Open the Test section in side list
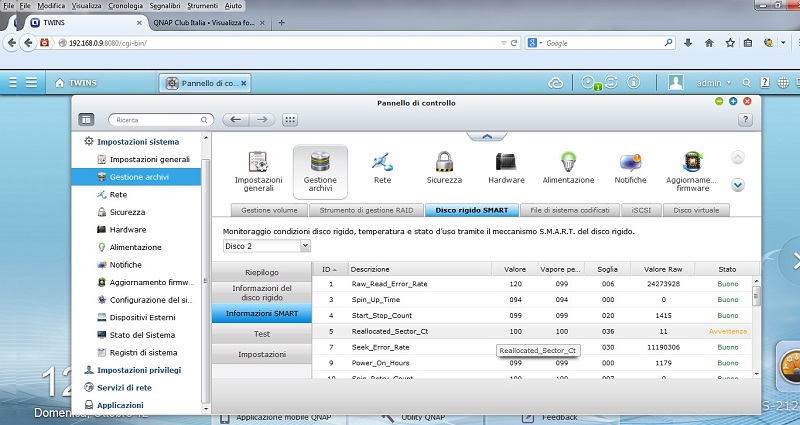This screenshot has height=425, width=800. click(262, 334)
